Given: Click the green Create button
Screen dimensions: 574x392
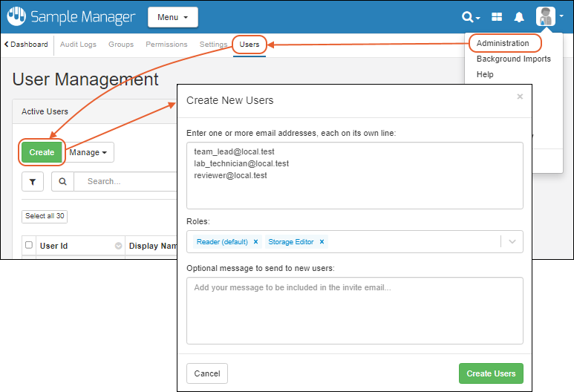Looking at the screenshot, I should click(x=42, y=152).
